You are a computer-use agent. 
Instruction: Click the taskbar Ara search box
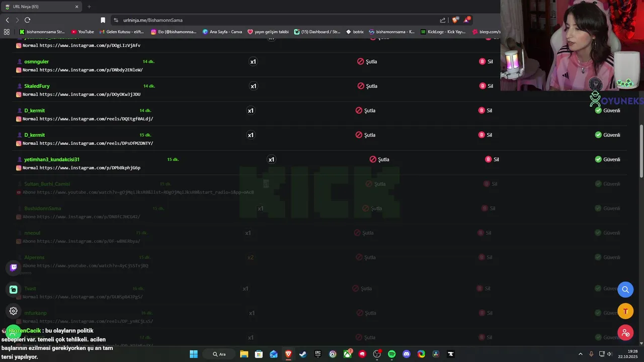[219, 354]
